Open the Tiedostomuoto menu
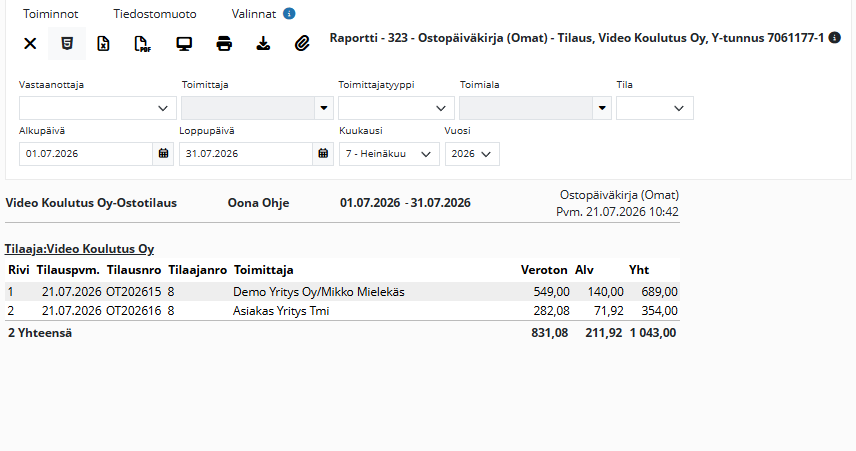Screen dimensions: 856x451 click(x=155, y=14)
